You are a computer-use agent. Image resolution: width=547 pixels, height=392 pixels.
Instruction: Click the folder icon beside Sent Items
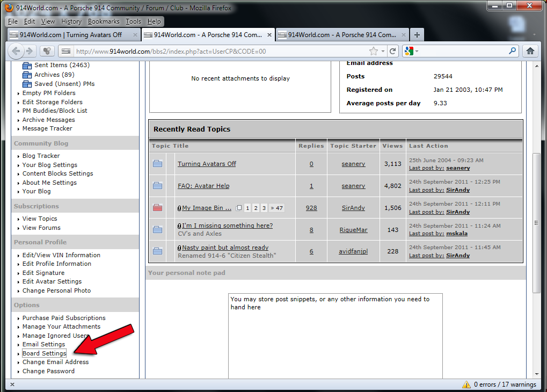(27, 66)
